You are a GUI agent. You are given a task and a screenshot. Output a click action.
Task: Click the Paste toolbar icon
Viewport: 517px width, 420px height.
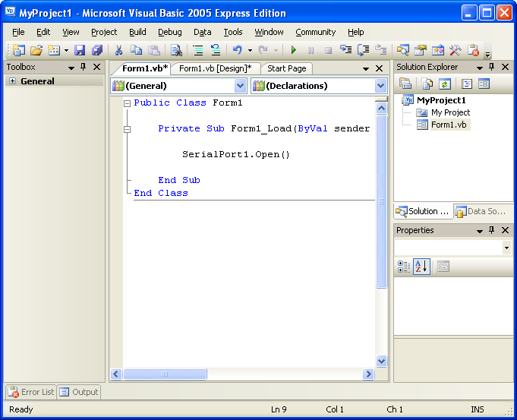tap(153, 50)
